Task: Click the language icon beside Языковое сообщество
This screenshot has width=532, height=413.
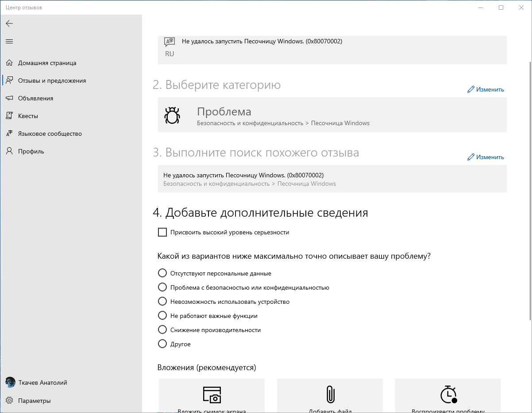Action: tap(9, 134)
